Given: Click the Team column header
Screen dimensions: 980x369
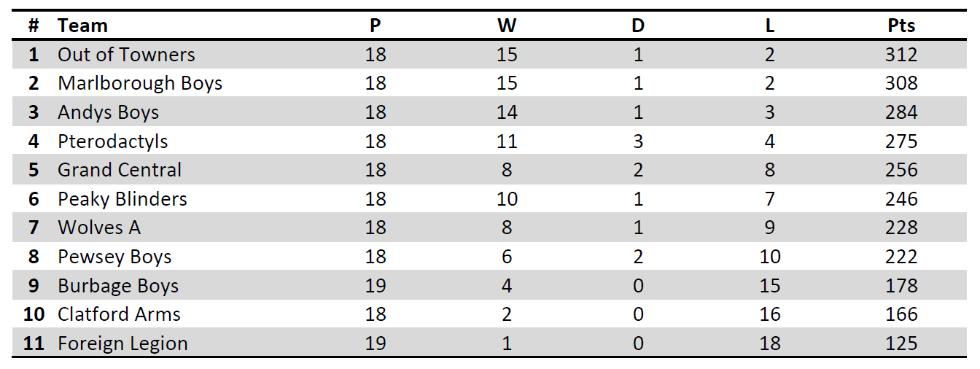Looking at the screenshot, I should pyautogui.click(x=82, y=26).
